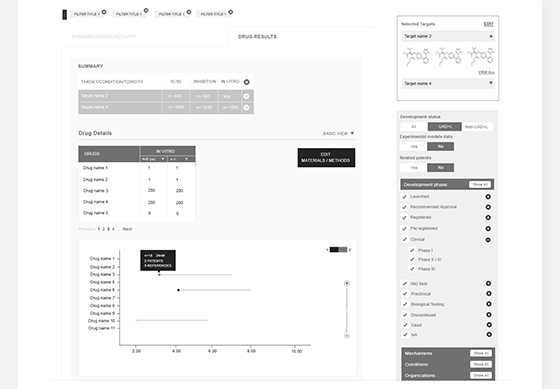Go to Next page of drug table
The image size is (560, 389).
pyautogui.click(x=127, y=229)
